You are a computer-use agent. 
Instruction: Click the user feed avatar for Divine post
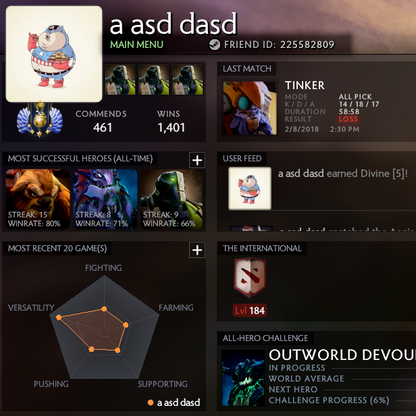pos(250,188)
